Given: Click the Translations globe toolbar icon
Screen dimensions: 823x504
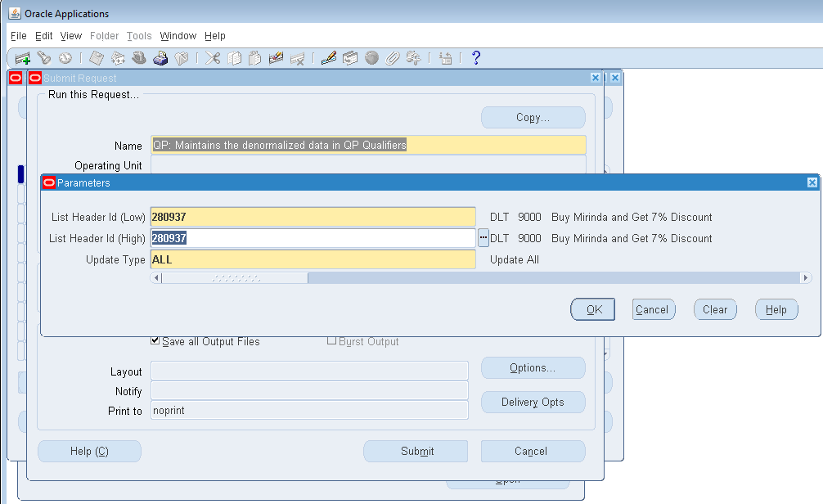Looking at the screenshot, I should [x=371, y=58].
